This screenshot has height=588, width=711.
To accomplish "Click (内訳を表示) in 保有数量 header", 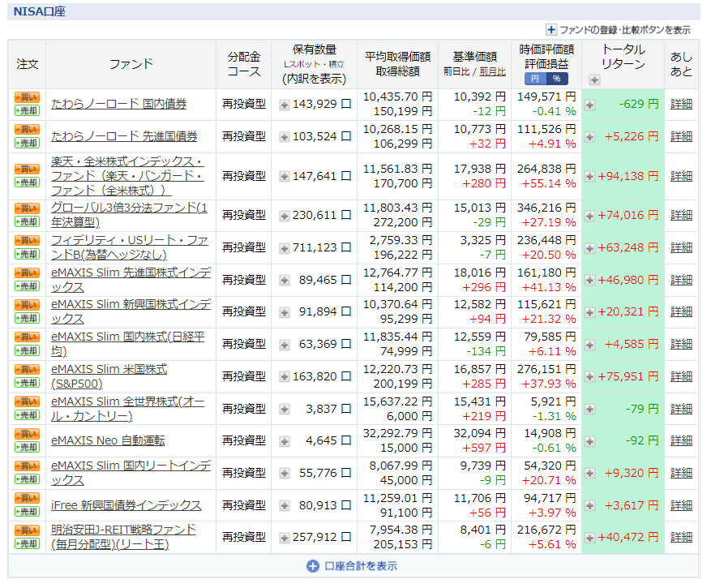I will point(315,79).
